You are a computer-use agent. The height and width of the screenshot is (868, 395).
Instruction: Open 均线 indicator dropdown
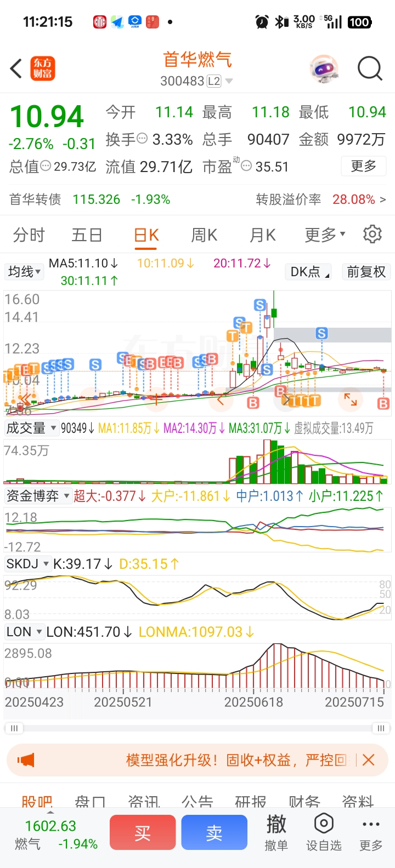(x=24, y=272)
